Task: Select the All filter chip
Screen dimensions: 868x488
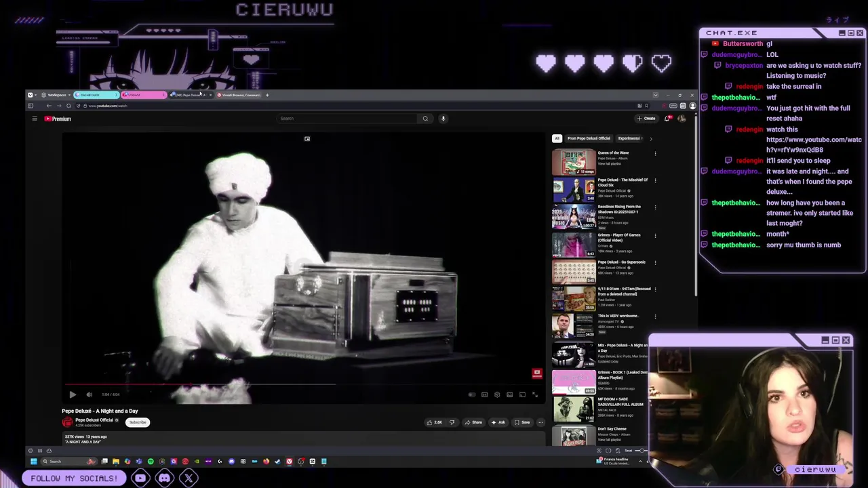Action: (557, 138)
